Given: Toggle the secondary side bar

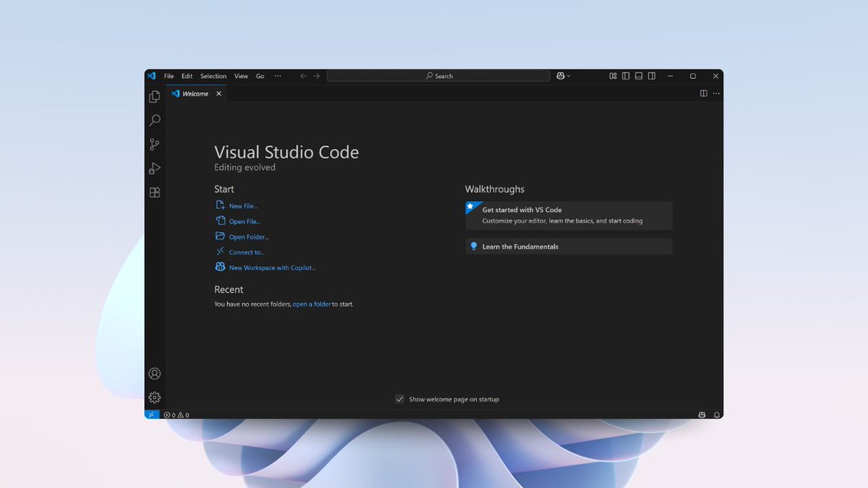Looking at the screenshot, I should (652, 76).
